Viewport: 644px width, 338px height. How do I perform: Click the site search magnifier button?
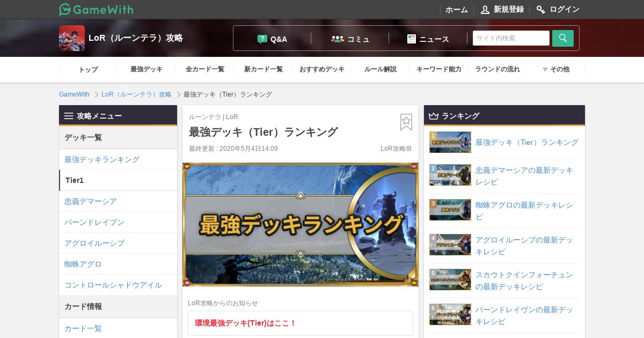[x=563, y=38]
